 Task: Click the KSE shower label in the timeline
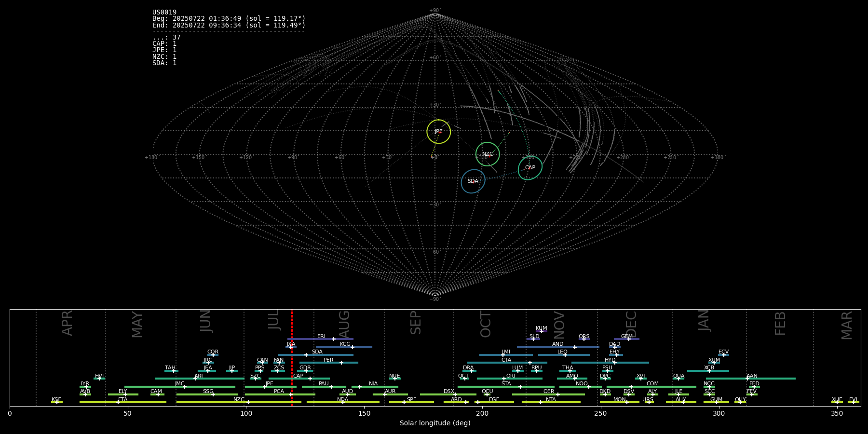[x=56, y=400]
